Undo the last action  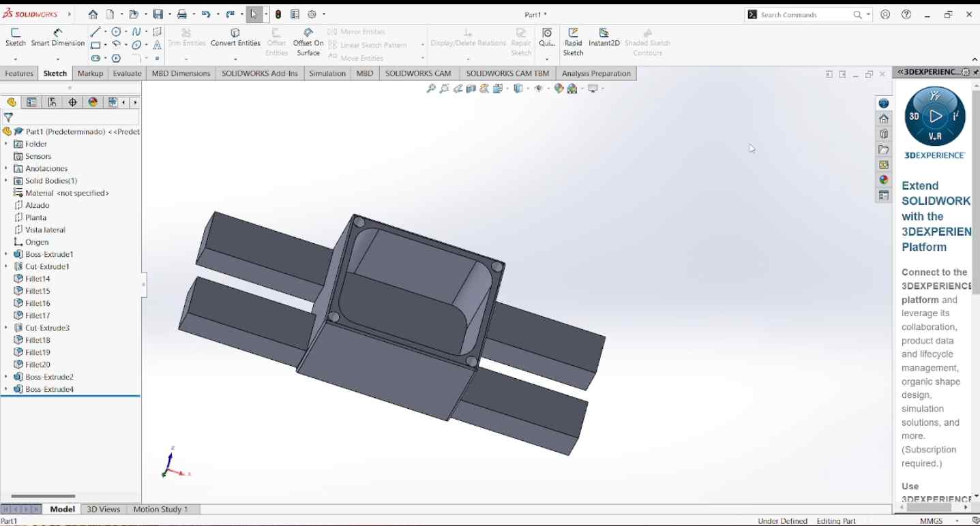pos(206,14)
